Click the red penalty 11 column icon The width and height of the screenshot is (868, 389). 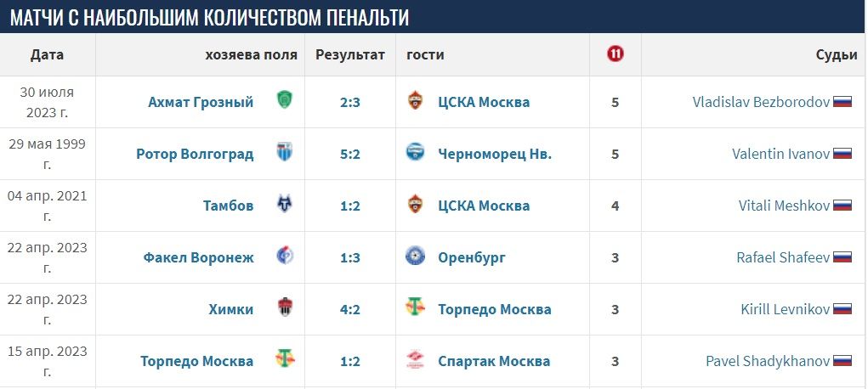pyautogui.click(x=615, y=54)
